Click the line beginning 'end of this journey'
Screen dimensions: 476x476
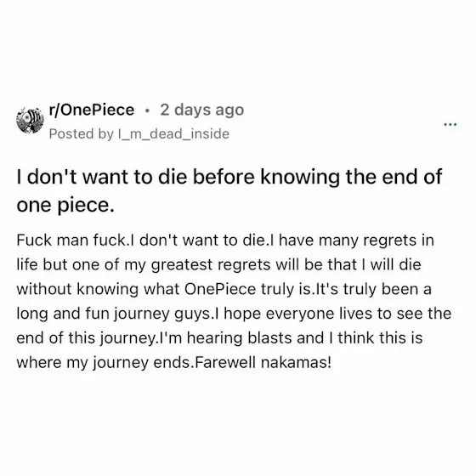pyautogui.click(x=219, y=338)
